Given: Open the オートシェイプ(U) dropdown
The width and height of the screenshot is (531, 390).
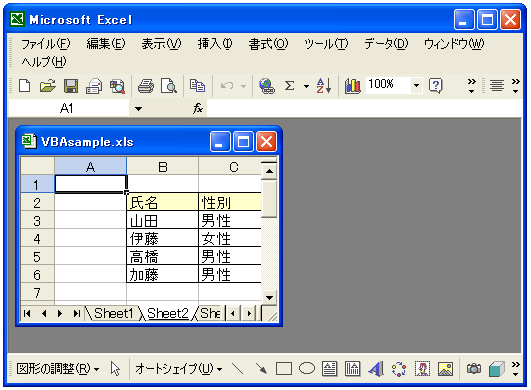Looking at the screenshot, I should coord(178,369).
